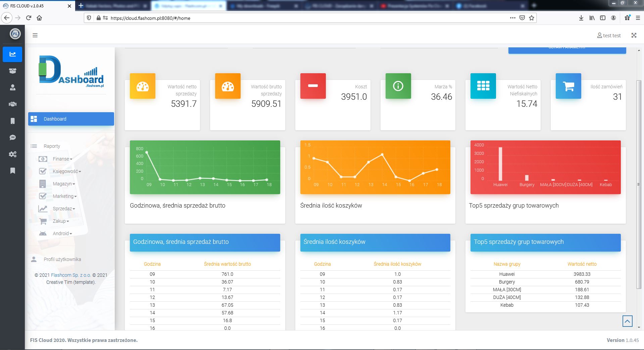Click value 761.0 in hourly table

pos(228,274)
